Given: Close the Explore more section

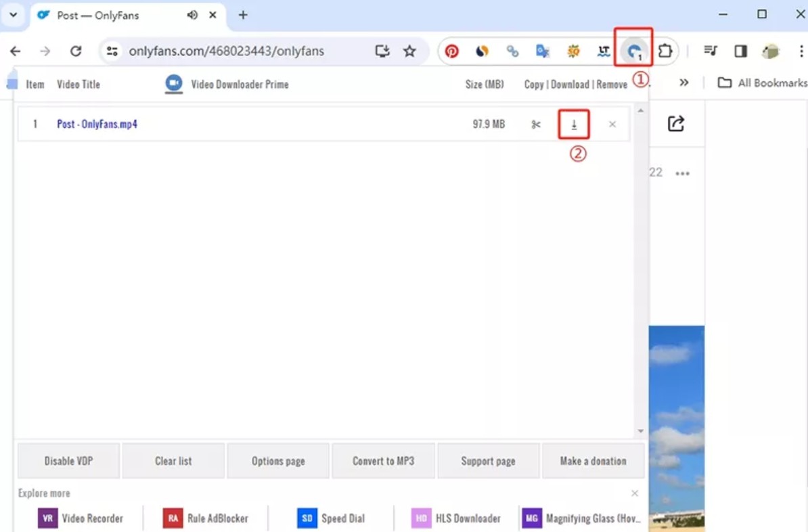Looking at the screenshot, I should tap(635, 493).
